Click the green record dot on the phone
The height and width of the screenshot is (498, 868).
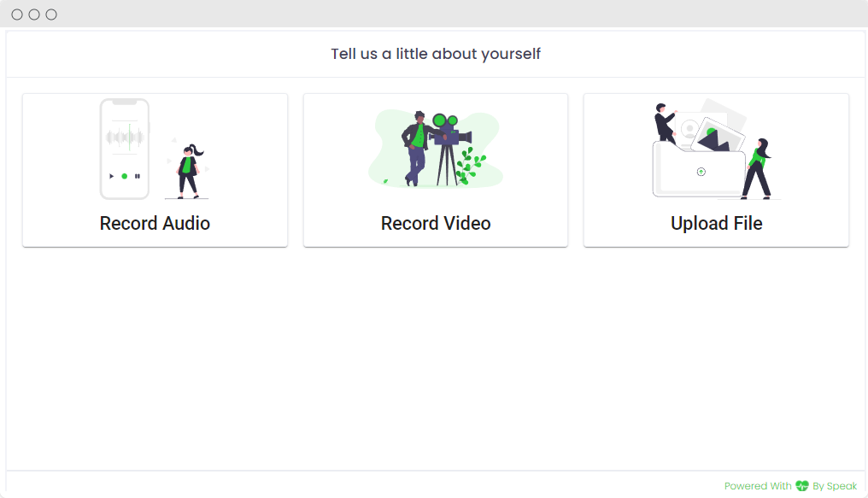125,176
